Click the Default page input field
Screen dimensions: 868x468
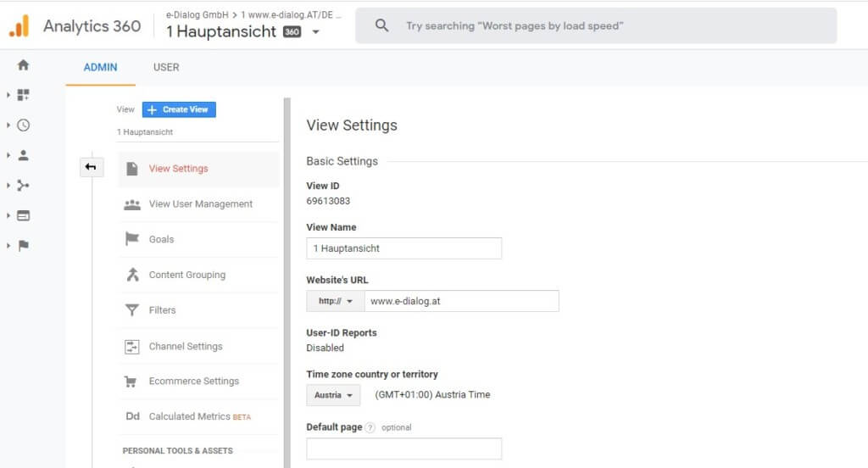(403, 448)
